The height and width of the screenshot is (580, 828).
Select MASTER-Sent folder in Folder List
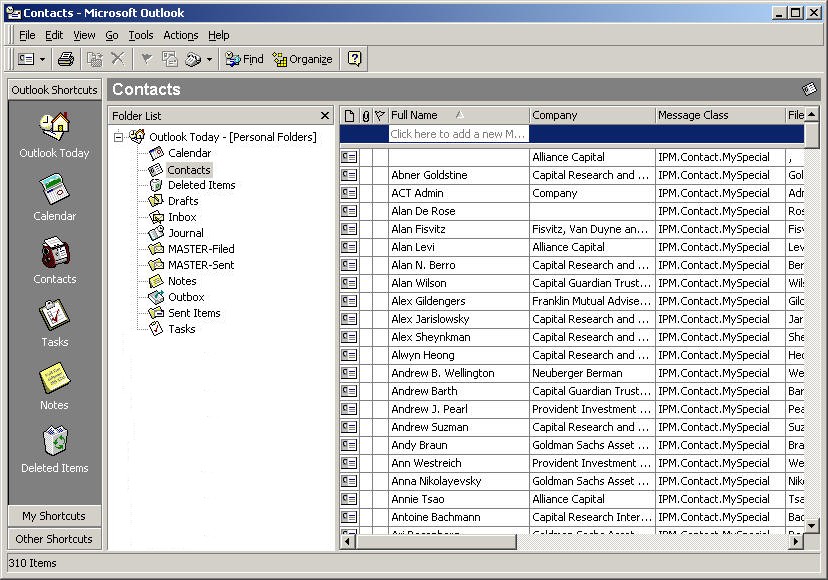tap(201, 265)
